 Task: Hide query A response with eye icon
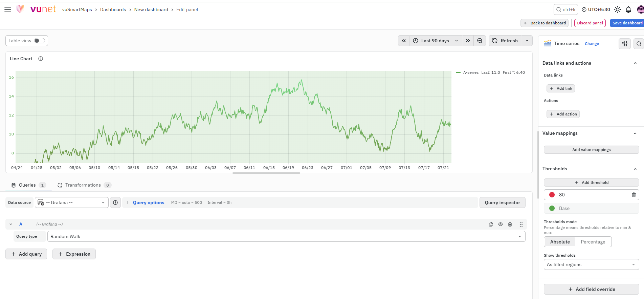click(501, 224)
